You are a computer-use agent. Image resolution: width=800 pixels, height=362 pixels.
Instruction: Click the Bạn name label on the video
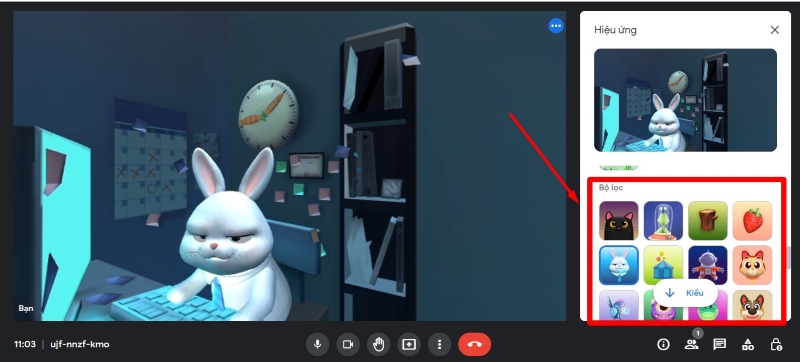pos(26,308)
